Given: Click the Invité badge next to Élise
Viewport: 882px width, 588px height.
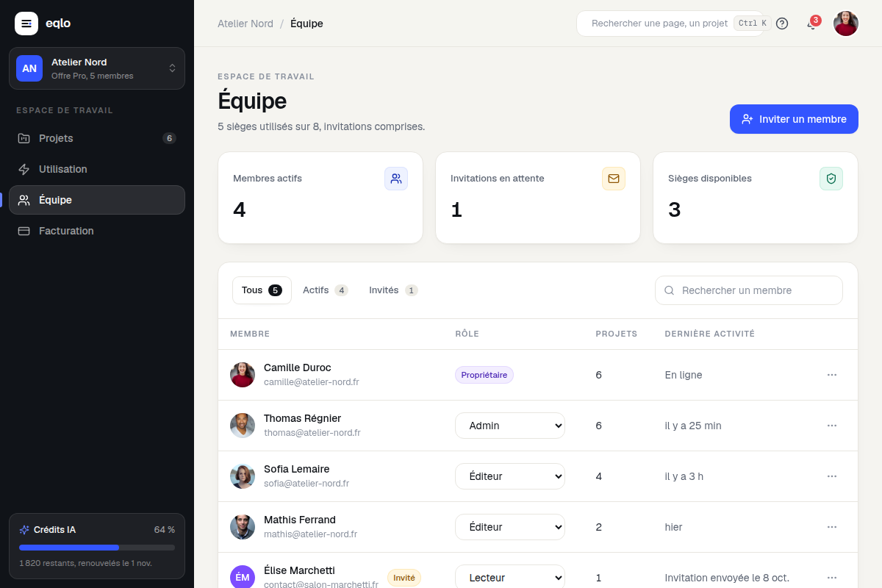Looking at the screenshot, I should [404, 578].
